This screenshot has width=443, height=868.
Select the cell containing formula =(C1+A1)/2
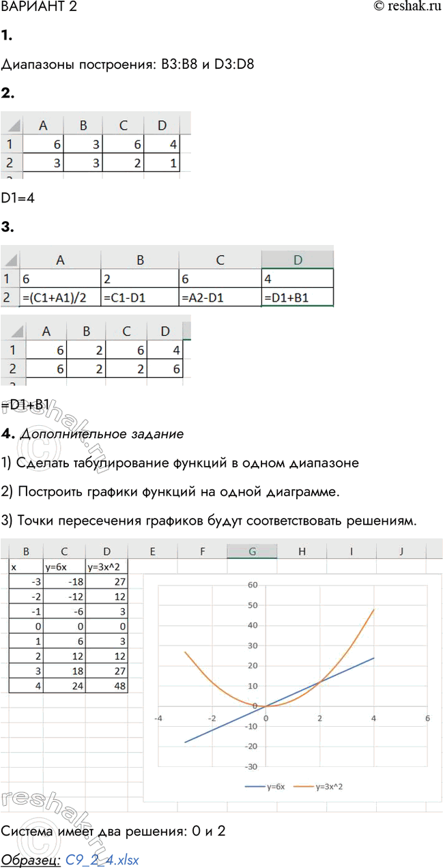(x=60, y=298)
